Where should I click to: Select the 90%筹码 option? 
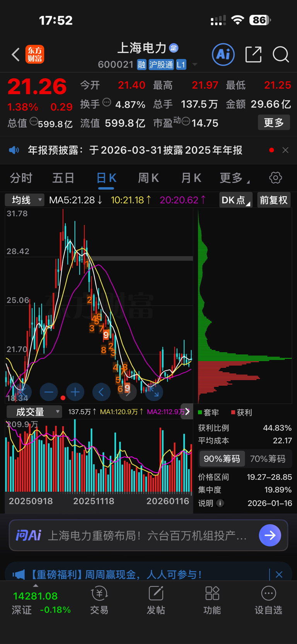point(222,459)
